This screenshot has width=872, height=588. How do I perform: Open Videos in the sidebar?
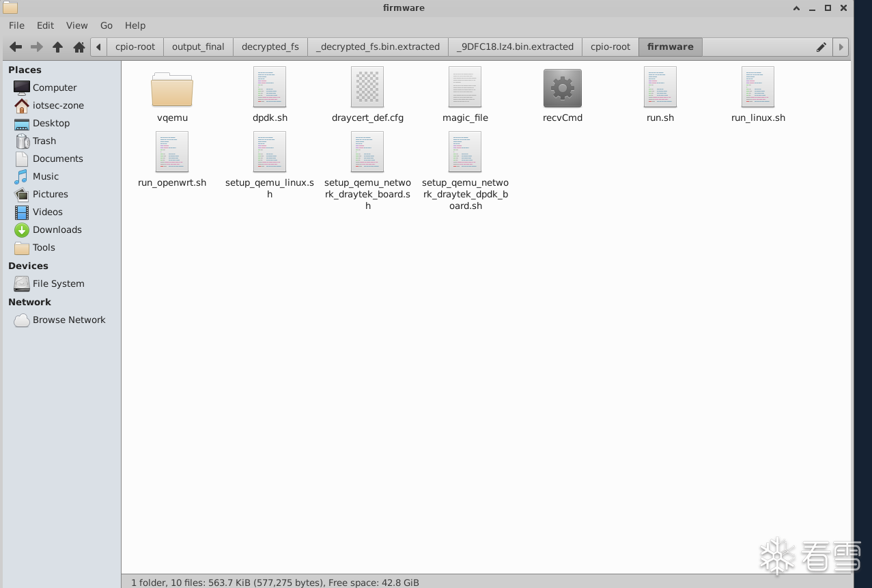[x=61, y=212]
